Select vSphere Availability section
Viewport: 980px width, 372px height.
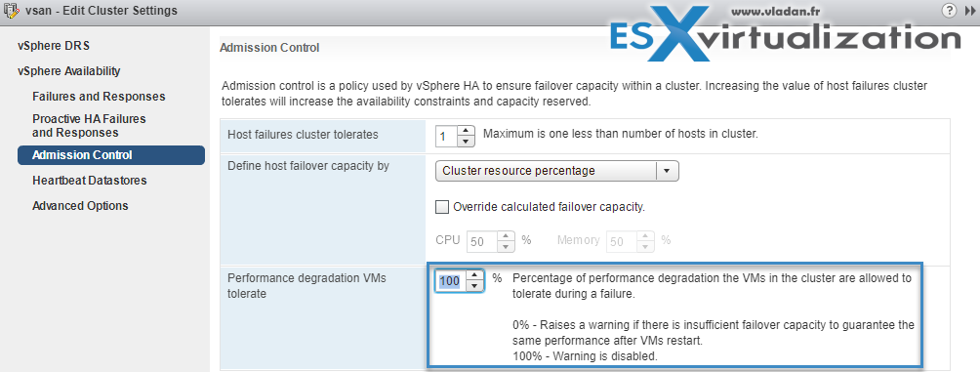coord(68,71)
